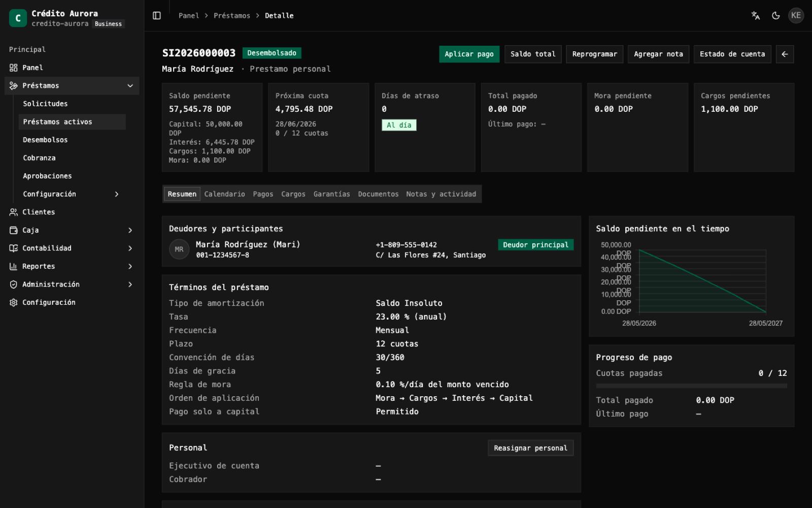Switch to the Calendario tab
This screenshot has width=812, height=508.
coord(224,194)
